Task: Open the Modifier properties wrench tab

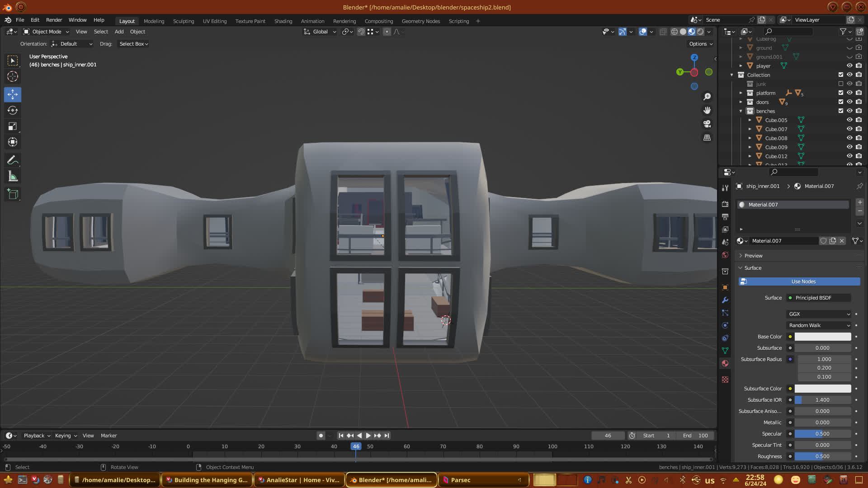Action: click(725, 300)
